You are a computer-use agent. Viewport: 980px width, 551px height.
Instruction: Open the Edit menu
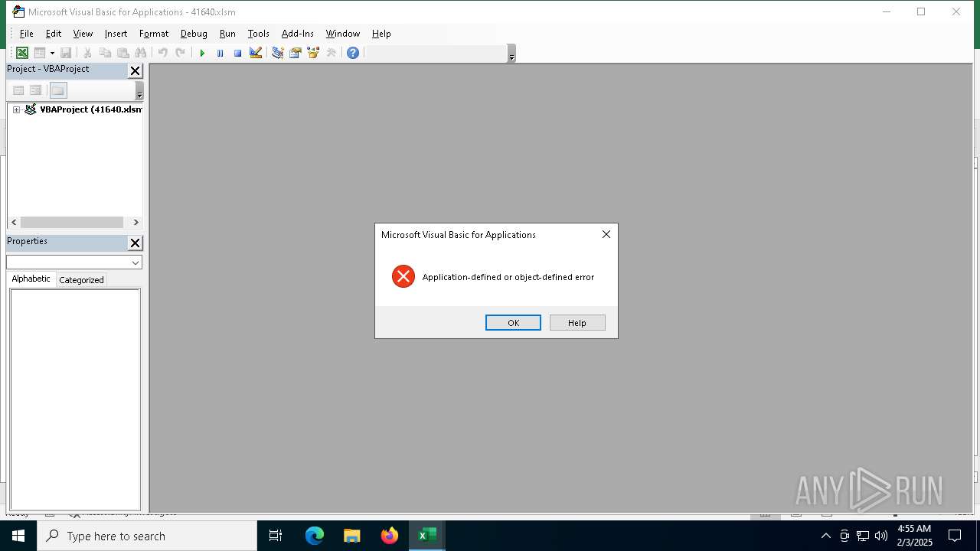tap(54, 34)
